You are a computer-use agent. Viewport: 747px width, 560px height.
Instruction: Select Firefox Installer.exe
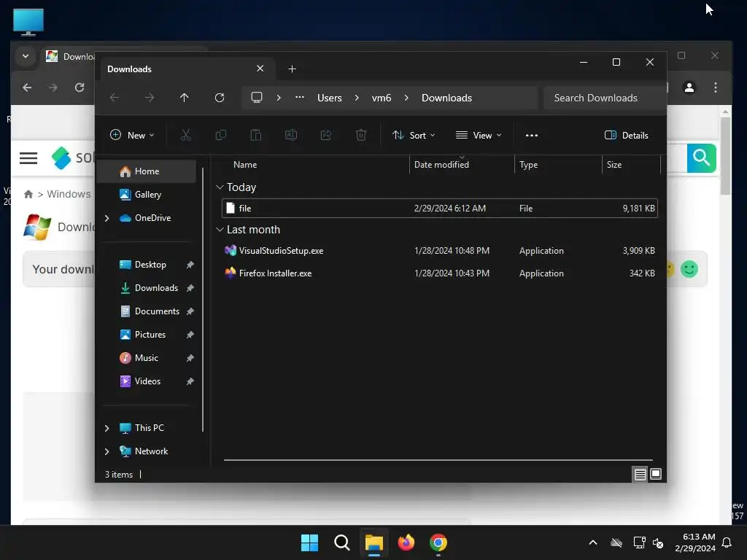[x=440, y=273]
